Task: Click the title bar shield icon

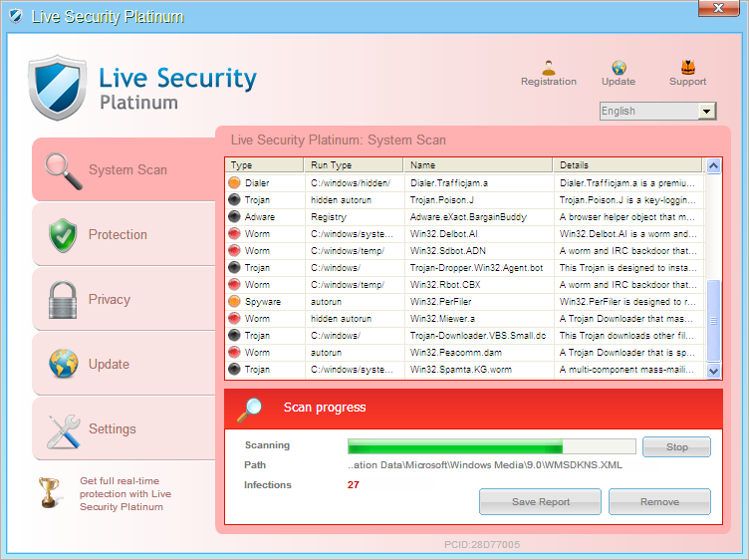Action: [16, 16]
